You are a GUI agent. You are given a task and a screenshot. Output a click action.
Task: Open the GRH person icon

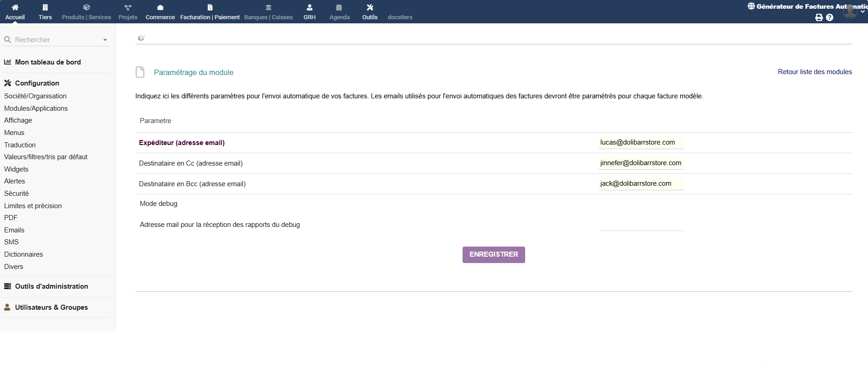[x=309, y=7]
